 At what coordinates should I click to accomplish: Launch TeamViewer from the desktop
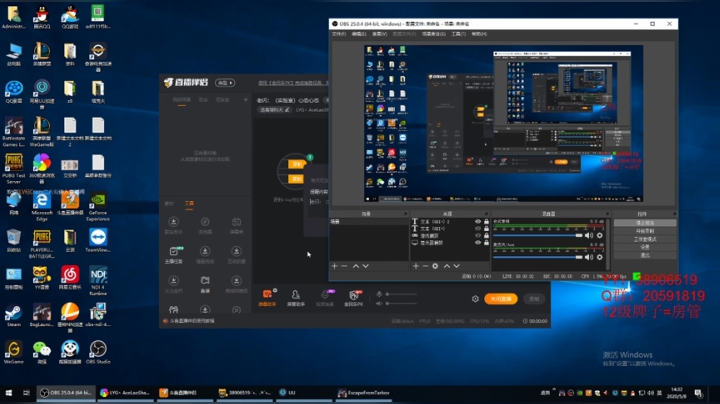click(x=98, y=241)
